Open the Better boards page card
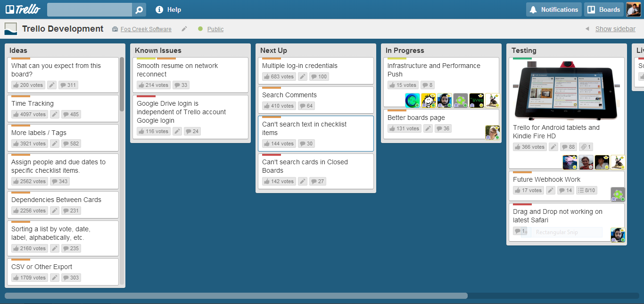Image resolution: width=644 pixels, height=304 pixels. (x=441, y=124)
